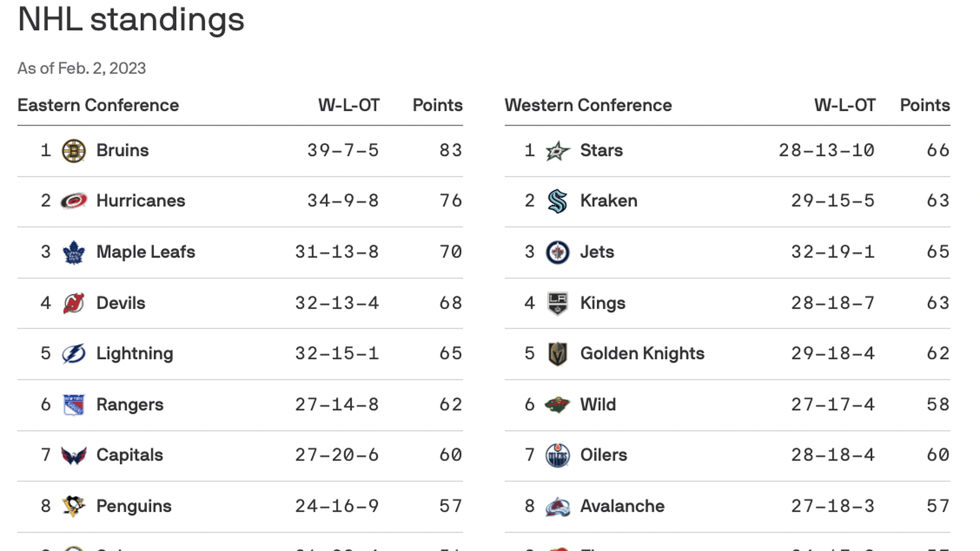Click the Los Angeles Kings logo
The image size is (980, 551).
(x=557, y=303)
